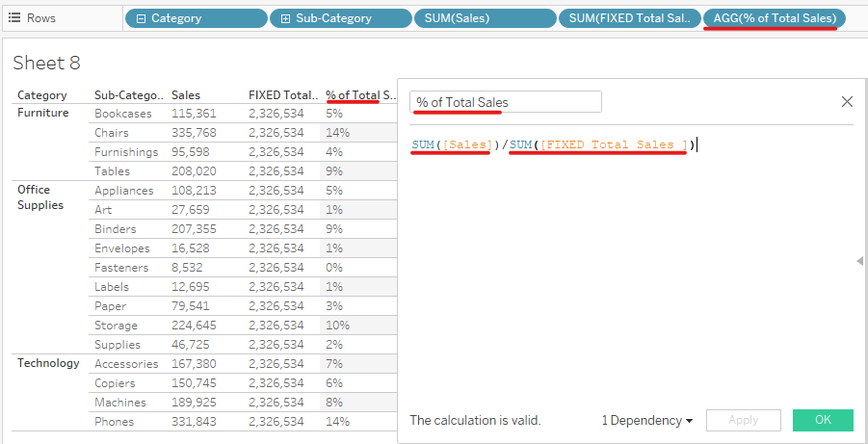Screen dimensions: 868x444
Task: Select the SUM(Sales) pill on Rows
Action: (485, 18)
